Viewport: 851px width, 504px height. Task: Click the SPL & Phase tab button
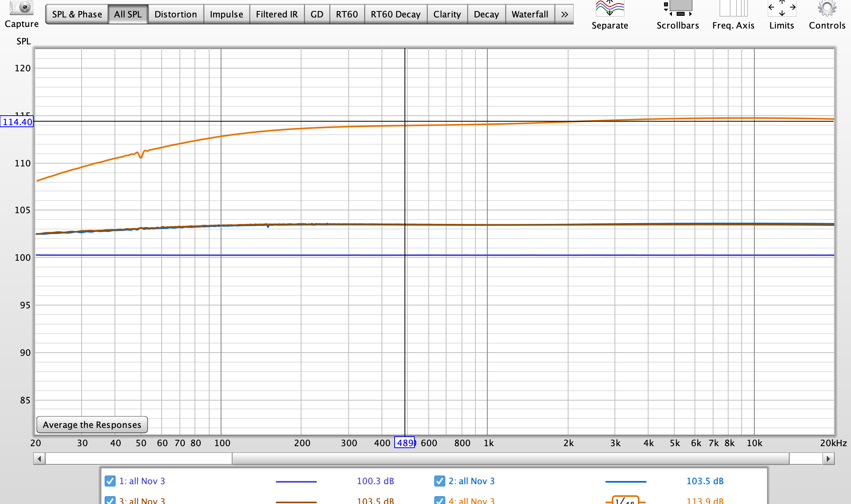click(x=77, y=14)
